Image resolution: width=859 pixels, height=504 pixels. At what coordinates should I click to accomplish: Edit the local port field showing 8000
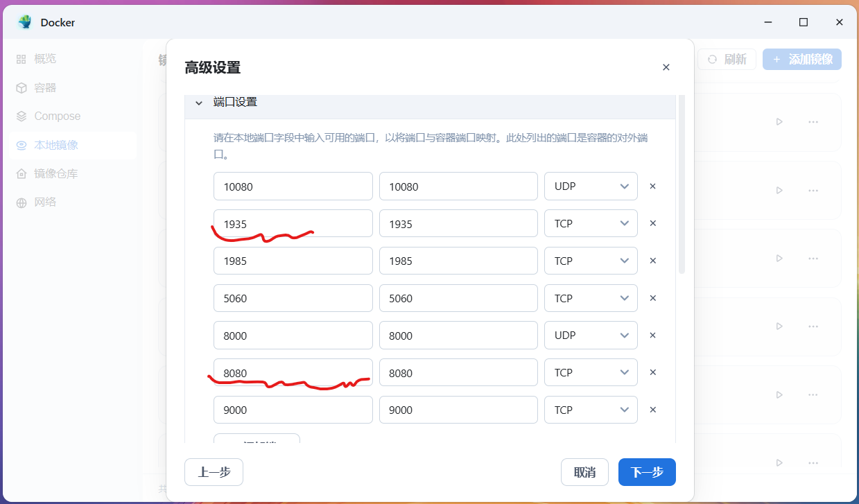pyautogui.click(x=293, y=335)
